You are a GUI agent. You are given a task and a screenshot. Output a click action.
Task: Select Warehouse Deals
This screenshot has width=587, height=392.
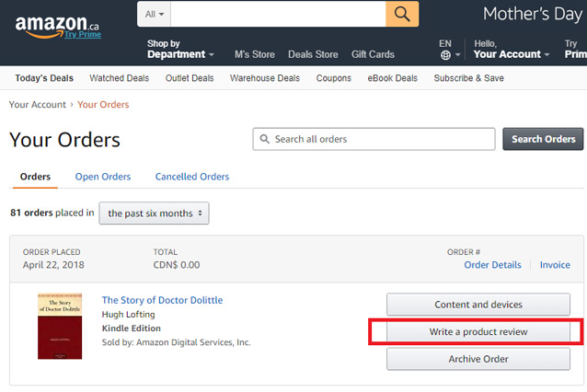(x=265, y=78)
